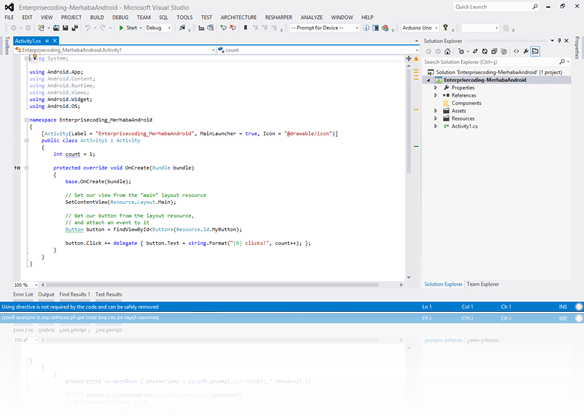Toggle the Preview Selected Items button
This screenshot has width=584, height=416.
click(535, 51)
